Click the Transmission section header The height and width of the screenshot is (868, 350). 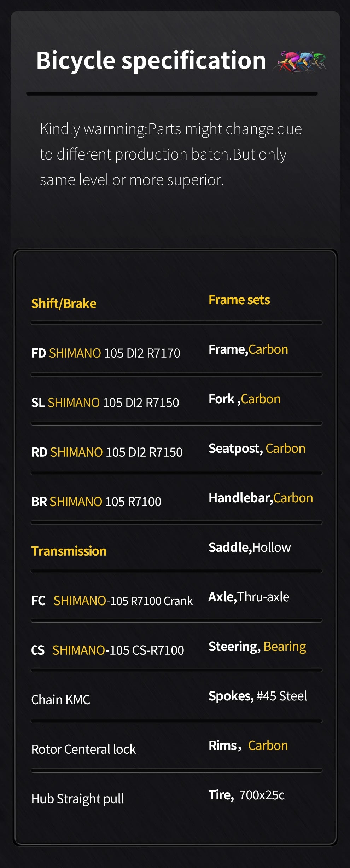(69, 551)
